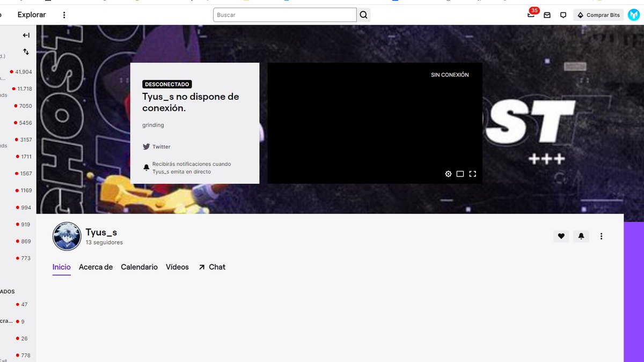Click the 13 seguidores text

(104, 242)
